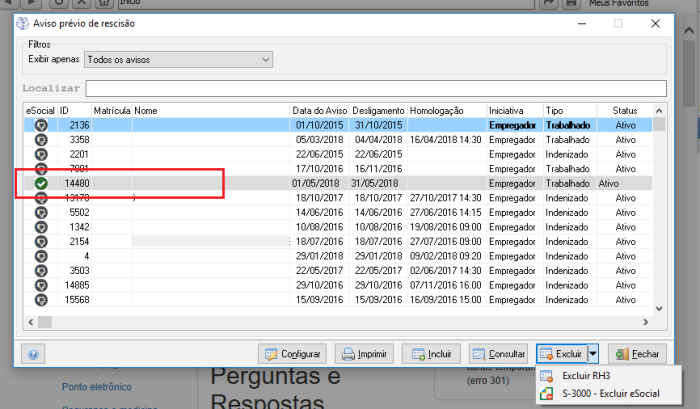Screen dimensions: 700x409
Task: Expand the Excluir button dropdown arrow
Action: click(x=592, y=354)
